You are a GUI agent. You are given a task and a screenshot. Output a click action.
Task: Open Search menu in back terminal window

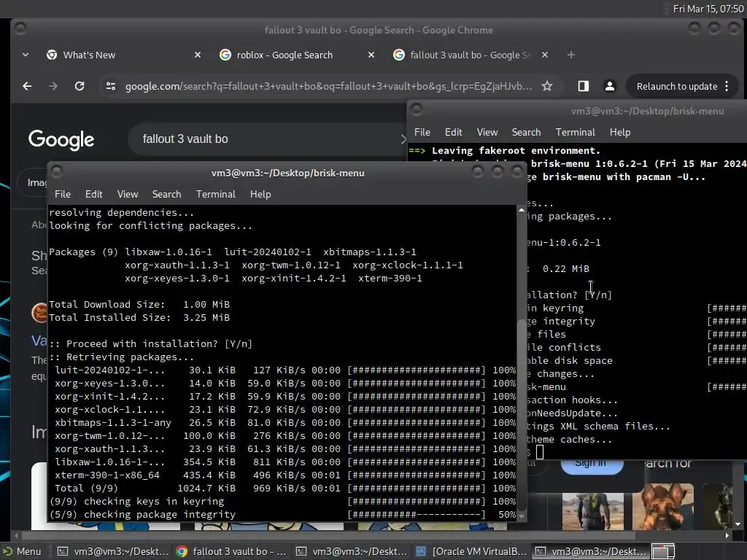tap(527, 133)
